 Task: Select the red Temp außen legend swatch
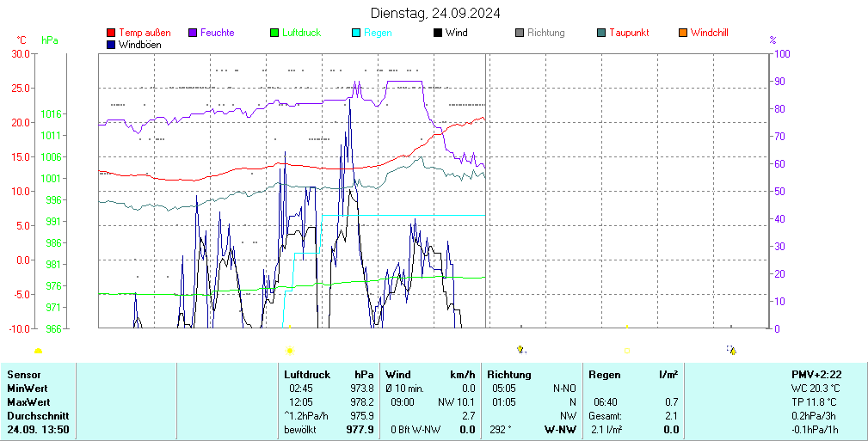pos(111,33)
